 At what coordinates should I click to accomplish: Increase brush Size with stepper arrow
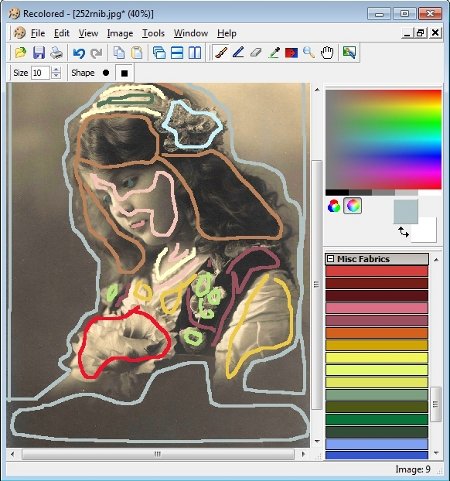[56, 70]
